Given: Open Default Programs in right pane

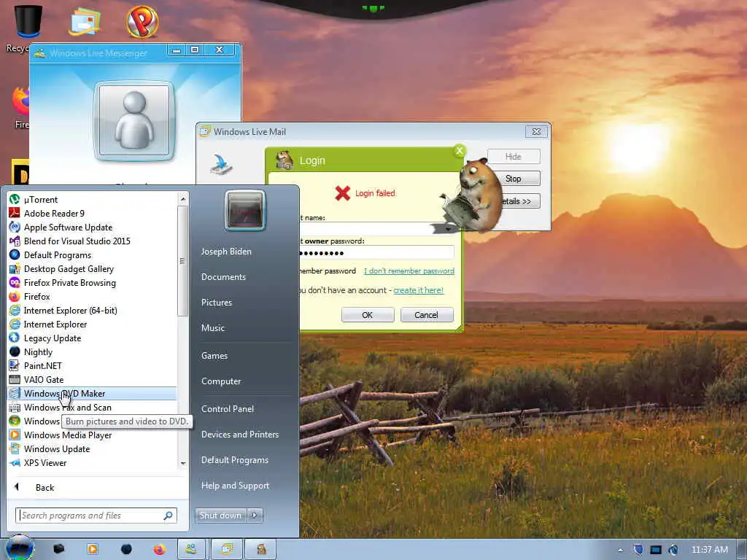Looking at the screenshot, I should pyautogui.click(x=234, y=460).
